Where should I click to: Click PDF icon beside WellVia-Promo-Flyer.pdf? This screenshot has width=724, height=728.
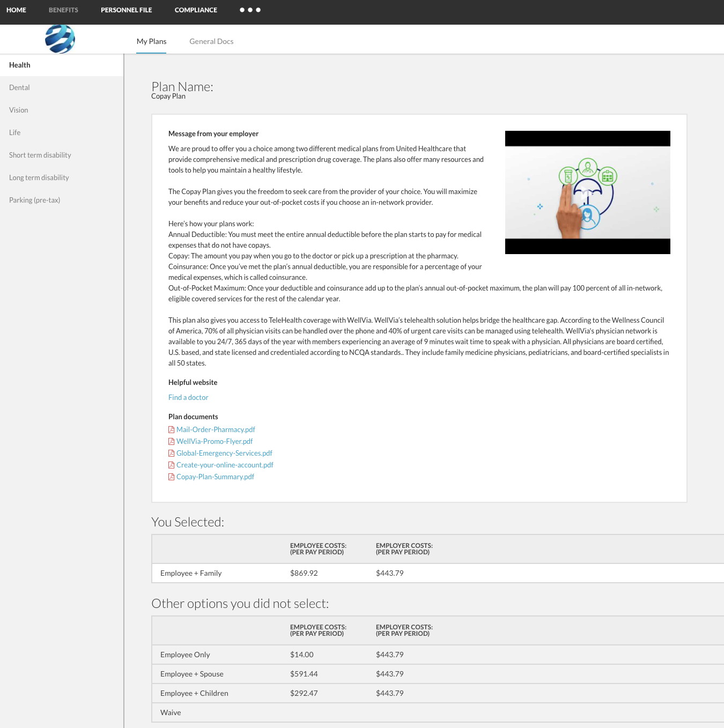pyautogui.click(x=172, y=441)
